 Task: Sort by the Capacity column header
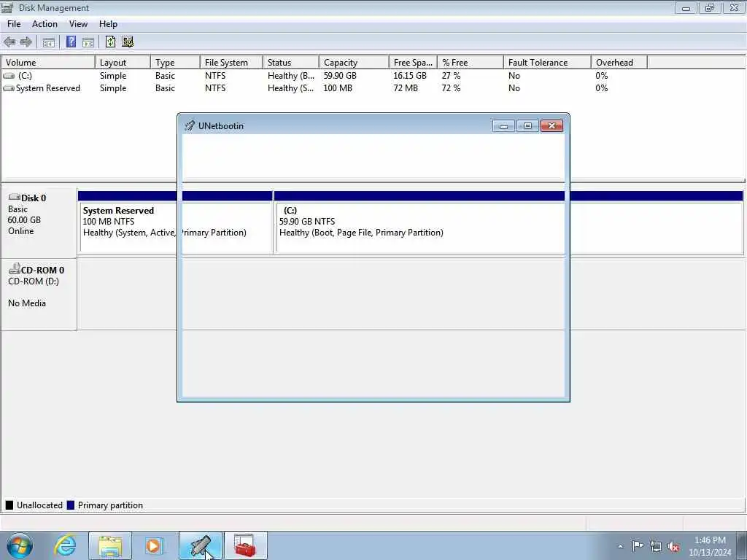tap(354, 63)
